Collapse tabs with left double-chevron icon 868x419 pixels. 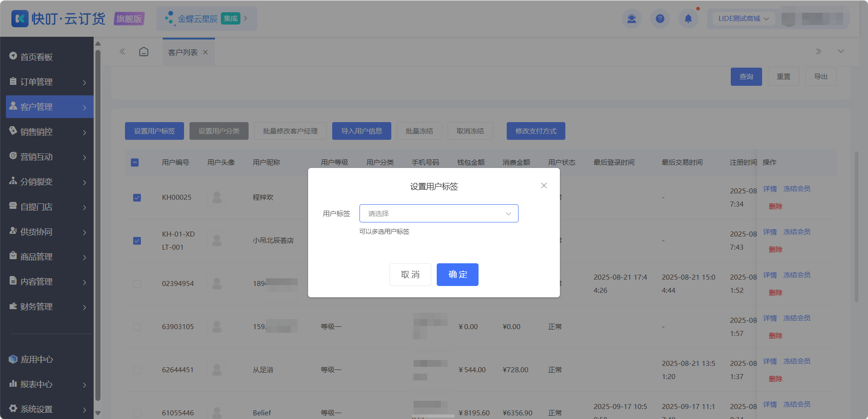click(122, 52)
